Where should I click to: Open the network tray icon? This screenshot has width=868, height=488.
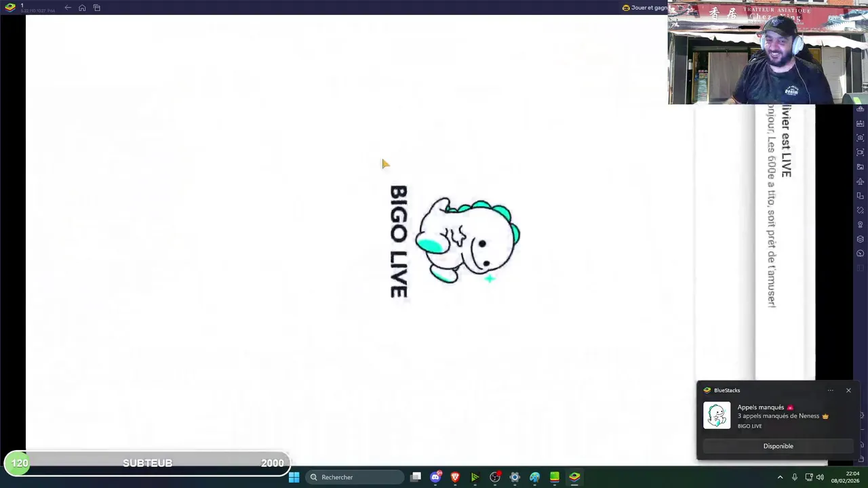tap(809, 477)
